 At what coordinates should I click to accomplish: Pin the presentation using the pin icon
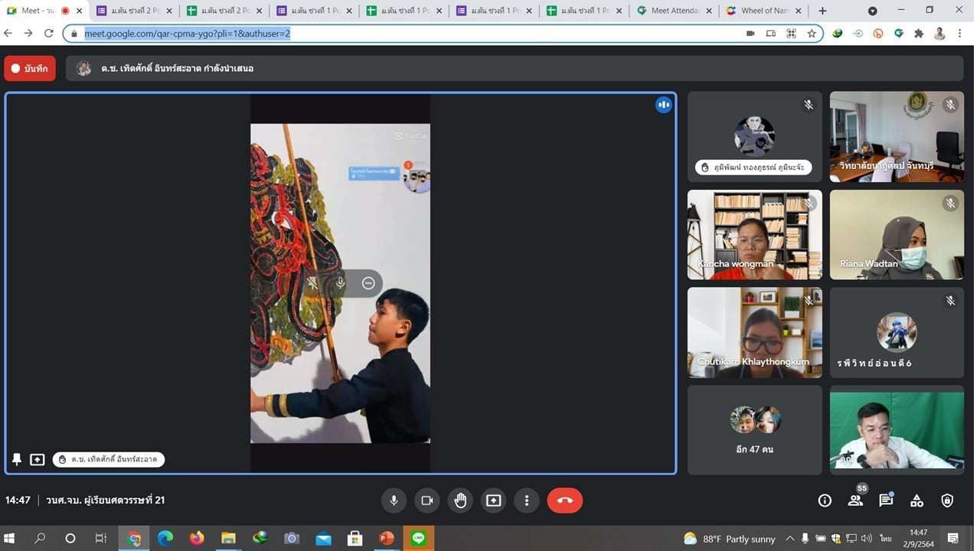click(x=17, y=459)
